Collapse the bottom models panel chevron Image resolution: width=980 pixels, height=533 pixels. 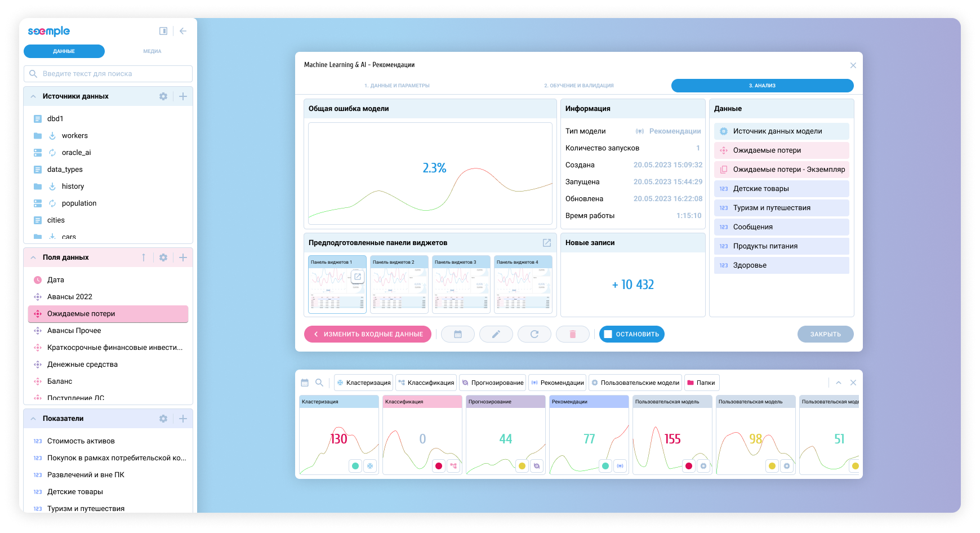click(x=839, y=383)
